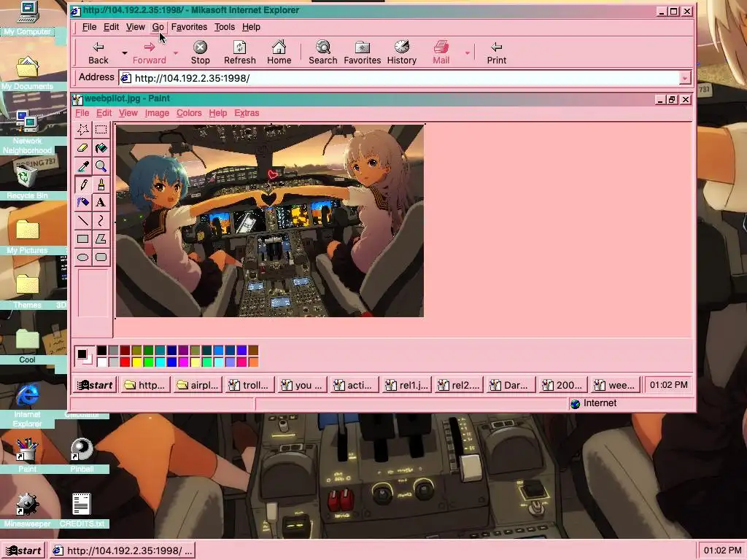The width and height of the screenshot is (747, 560).
Task: Open the Back button history dropdown arrow
Action: click(124, 52)
